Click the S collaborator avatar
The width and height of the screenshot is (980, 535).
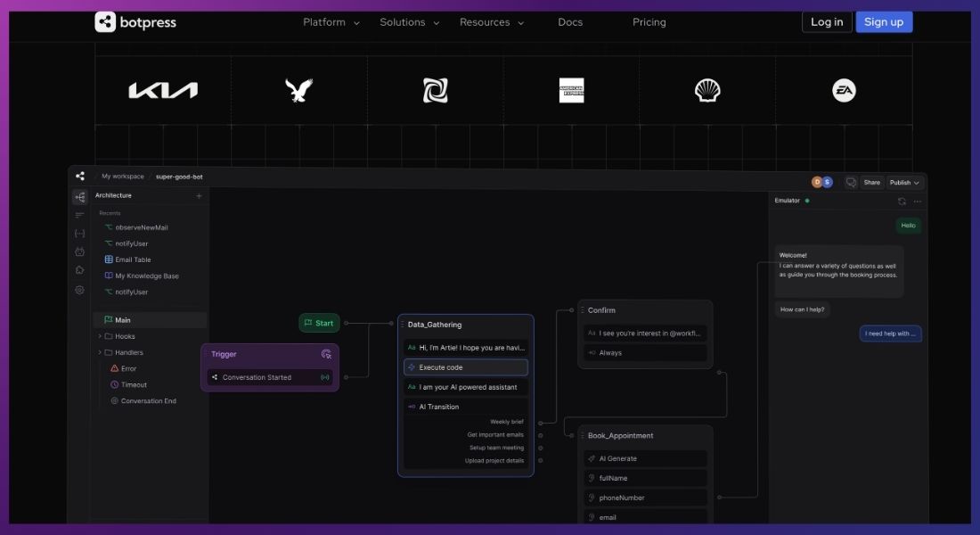coord(827,182)
